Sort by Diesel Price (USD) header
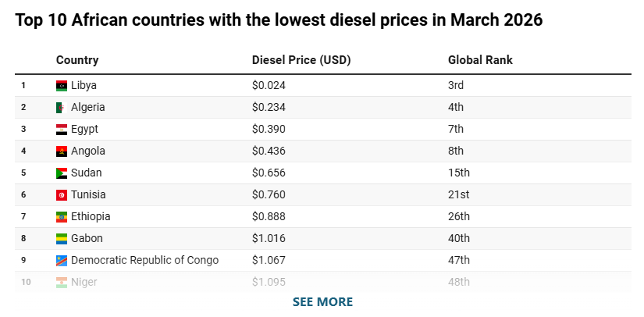Viewport: 644px width, 317px height. click(x=301, y=60)
